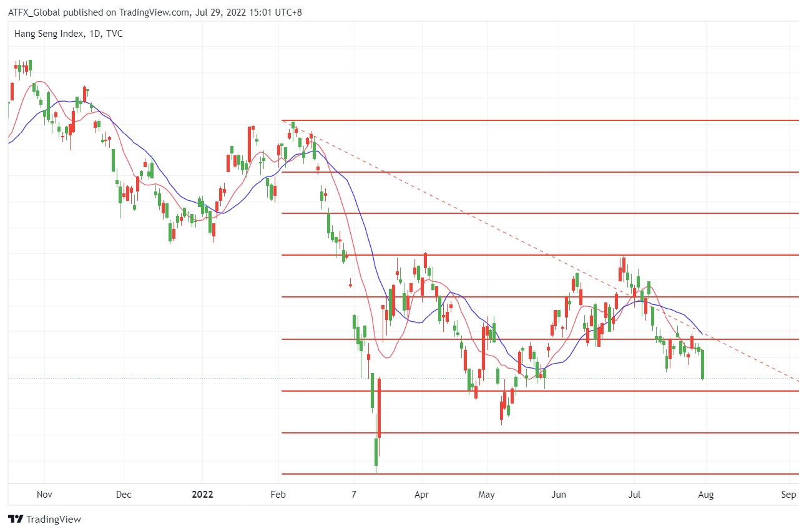The image size is (799, 532).
Task: Select the Dec label on time axis
Action: (124, 495)
